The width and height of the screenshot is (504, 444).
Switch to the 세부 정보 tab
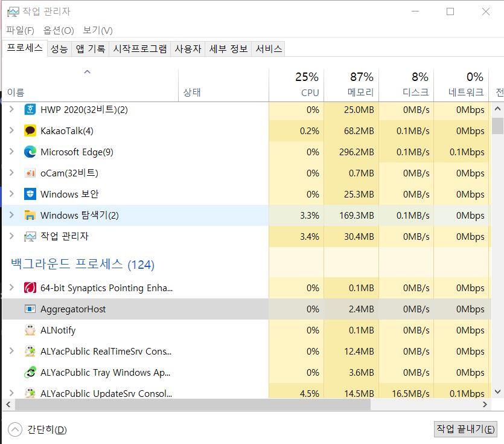228,49
